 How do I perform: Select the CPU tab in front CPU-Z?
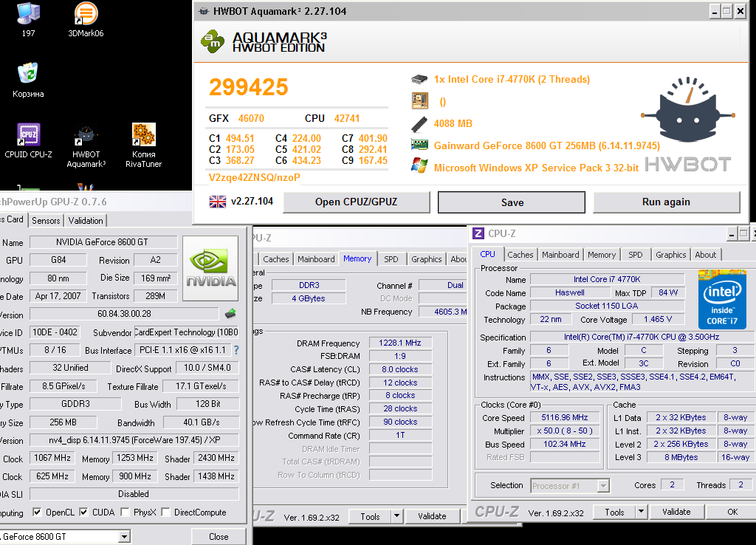487,254
